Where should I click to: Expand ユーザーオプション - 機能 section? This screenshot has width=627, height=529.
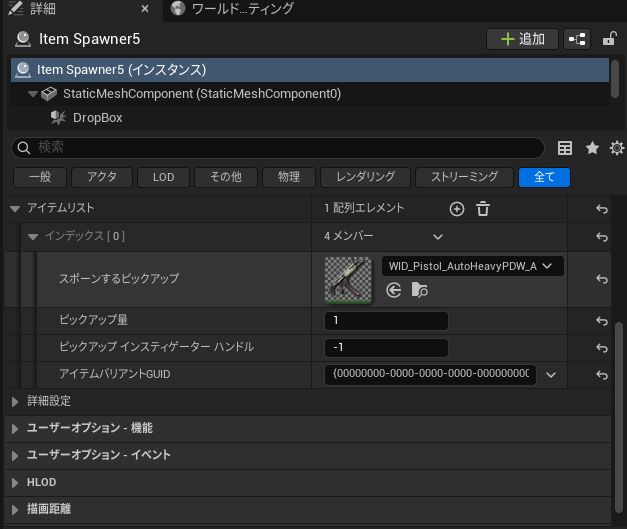click(15, 429)
